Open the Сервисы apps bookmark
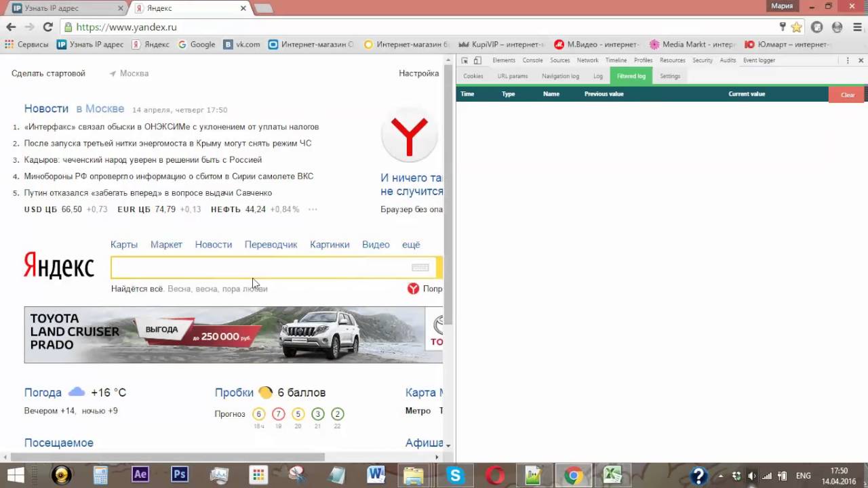Image resolution: width=868 pixels, height=488 pixels. pyautogui.click(x=26, y=45)
